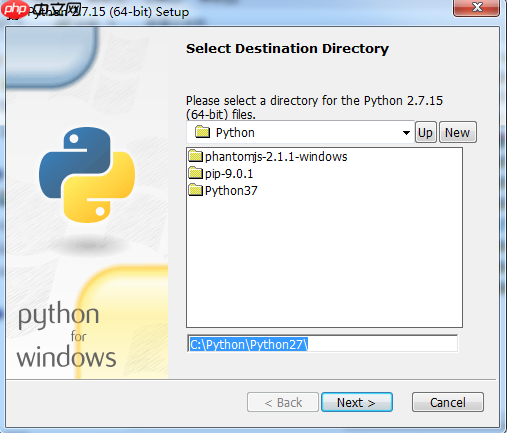Click the phantomjs-2.1.1-windows folder icon
Screen dimensions: 507x433
tap(195, 156)
